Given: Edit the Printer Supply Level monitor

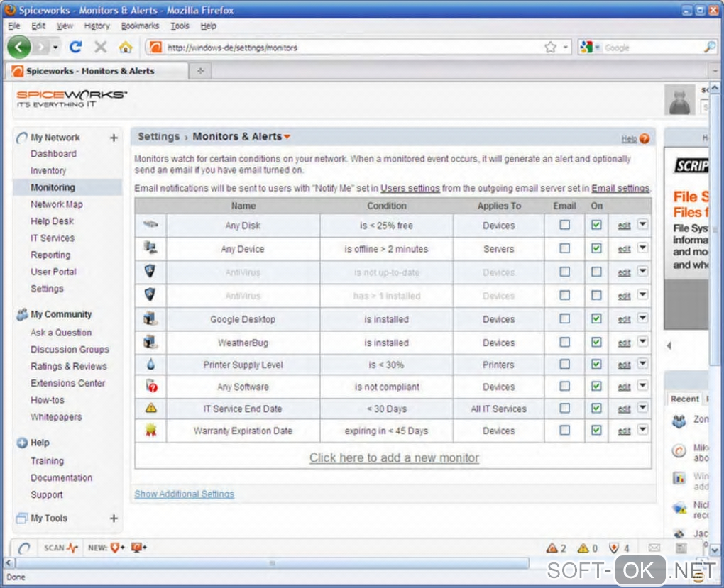Looking at the screenshot, I should click(x=624, y=365).
